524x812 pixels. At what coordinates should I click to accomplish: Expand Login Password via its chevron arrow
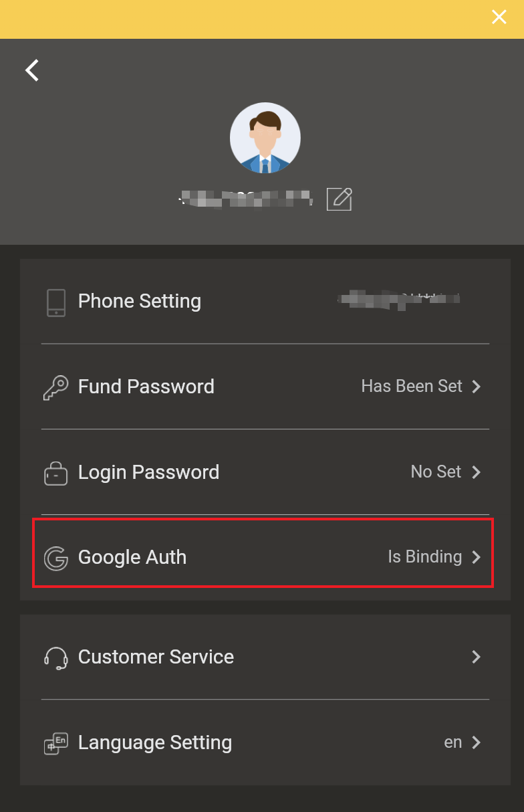coord(477,472)
